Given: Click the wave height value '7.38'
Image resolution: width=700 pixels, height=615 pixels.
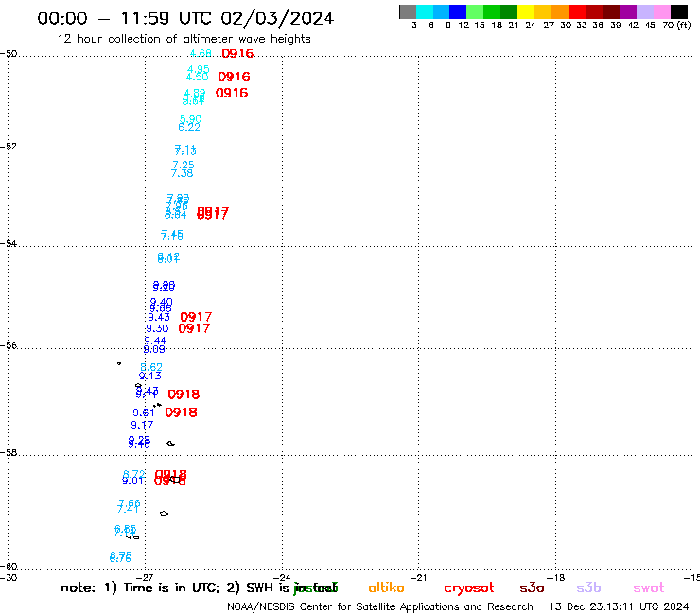Looking at the screenshot, I should pyautogui.click(x=183, y=173).
